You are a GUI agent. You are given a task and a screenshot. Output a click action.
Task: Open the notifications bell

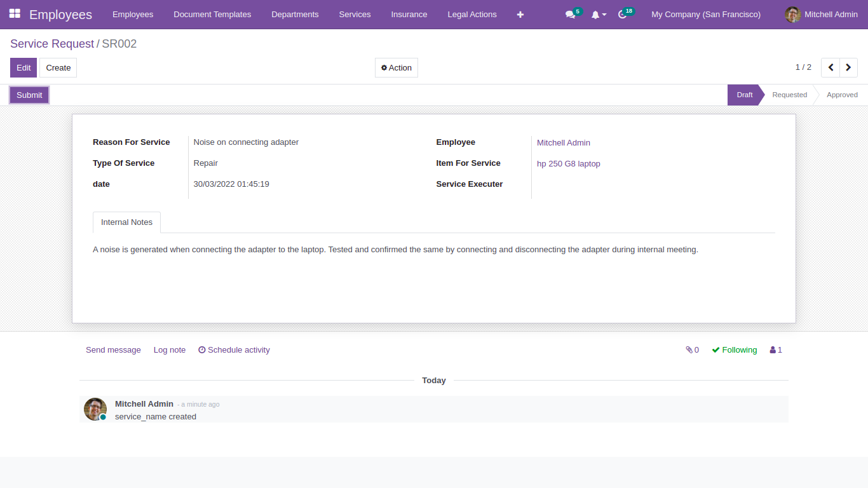click(x=595, y=14)
